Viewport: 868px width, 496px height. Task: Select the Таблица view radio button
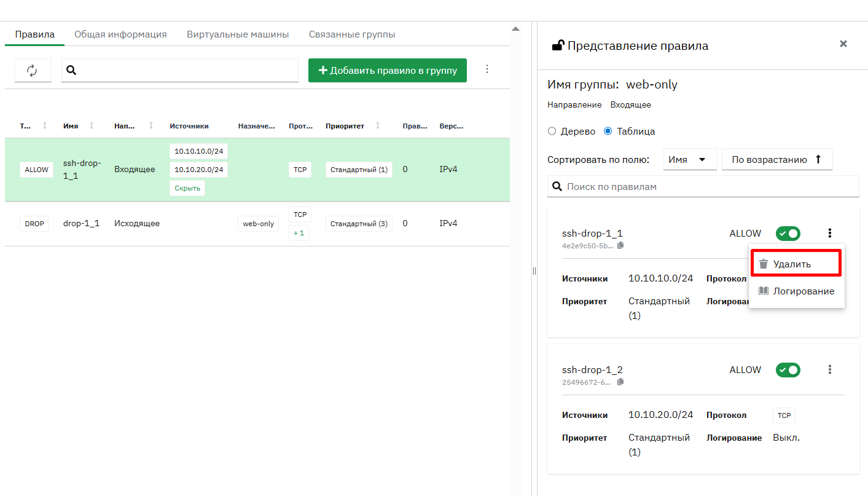608,131
